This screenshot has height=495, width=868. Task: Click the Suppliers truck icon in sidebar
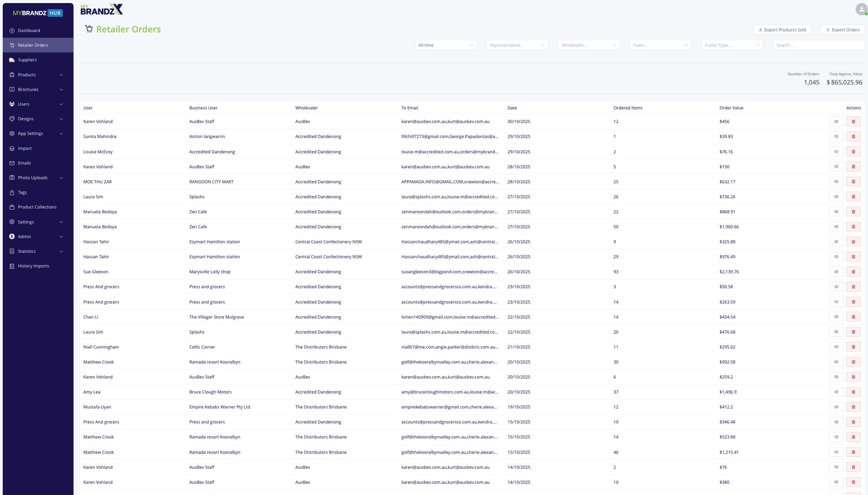[12, 60]
